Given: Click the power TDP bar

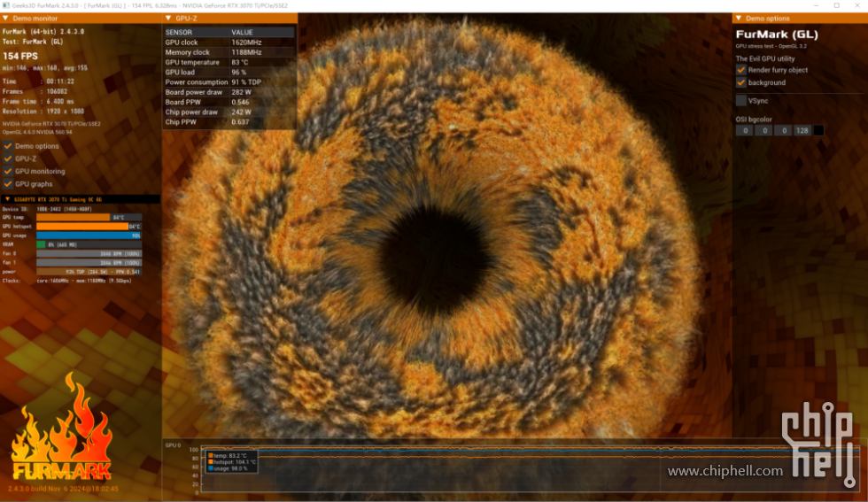Looking at the screenshot, I should (x=89, y=272).
